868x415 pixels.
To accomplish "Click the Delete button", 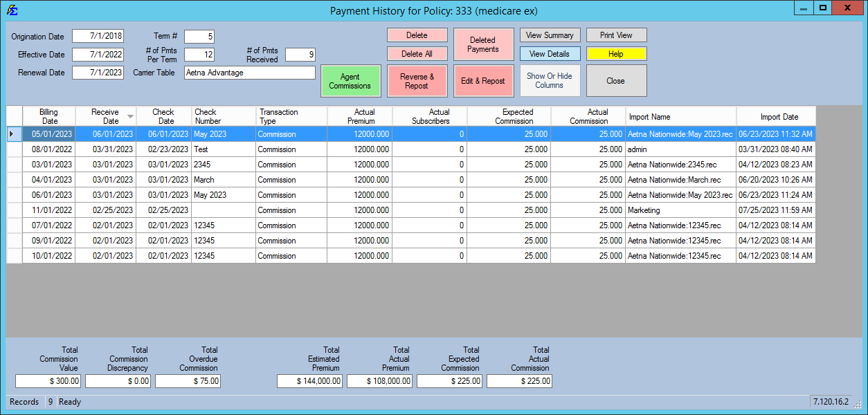I will 417,35.
